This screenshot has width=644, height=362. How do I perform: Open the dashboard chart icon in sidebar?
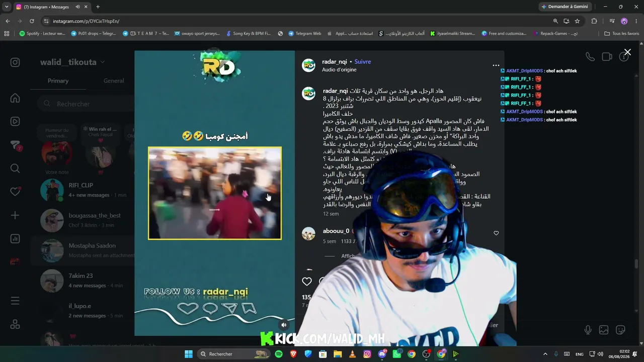(x=15, y=239)
